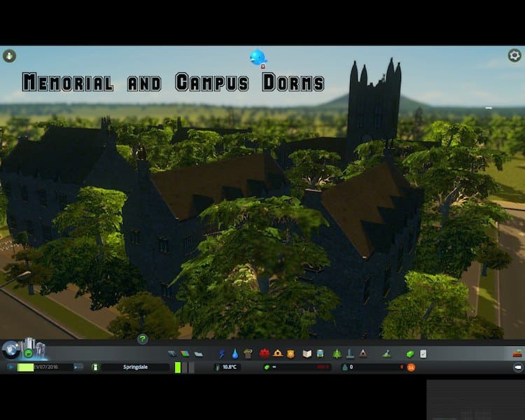525x420 pixels.
Task: Open the Police department menu
Action: 290,354
